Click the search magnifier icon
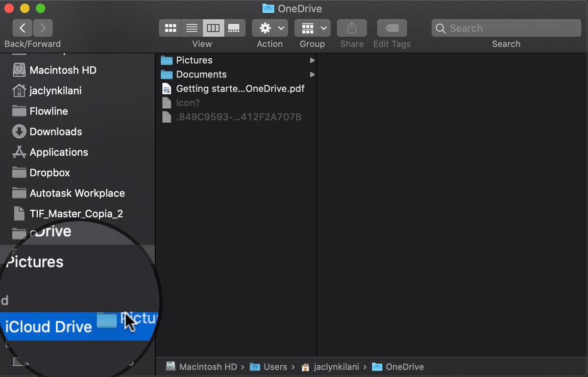 [441, 28]
